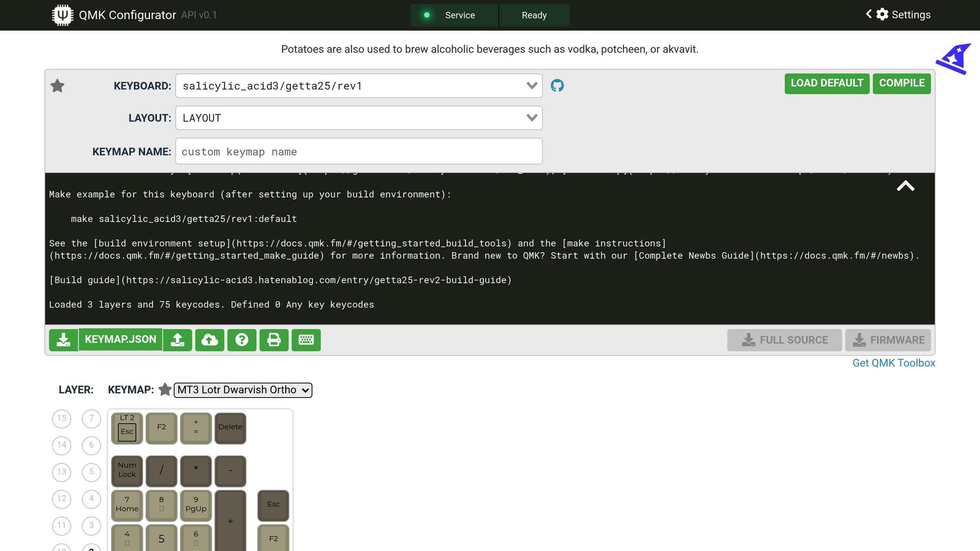Select the LT 2 Esc key

(127, 428)
